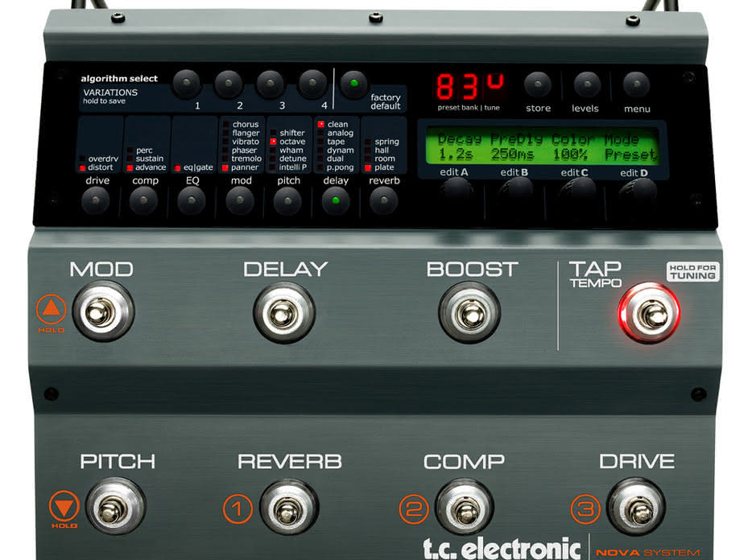Click the panner LED indicator

pyautogui.click(x=225, y=168)
